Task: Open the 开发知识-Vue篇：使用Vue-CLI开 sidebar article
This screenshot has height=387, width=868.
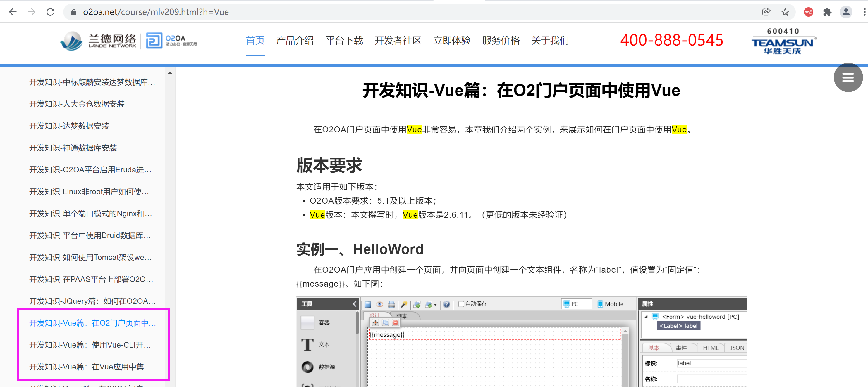Action: coord(90,345)
